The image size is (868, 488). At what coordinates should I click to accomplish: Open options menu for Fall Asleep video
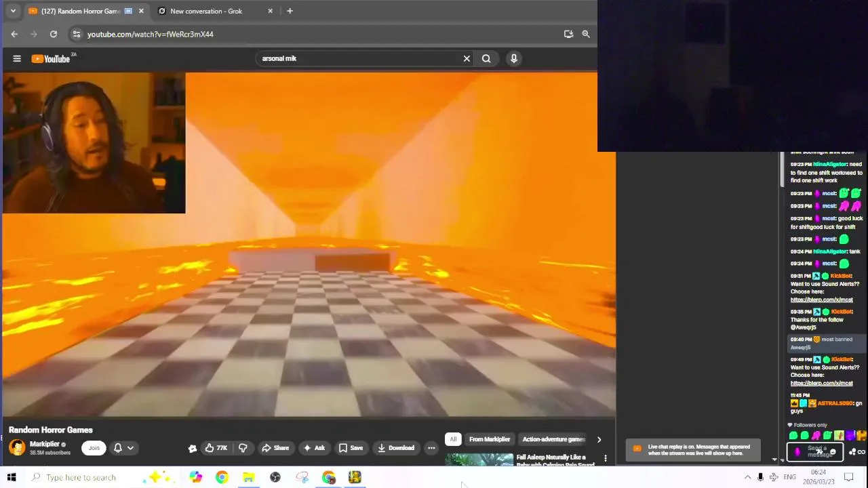[606, 459]
